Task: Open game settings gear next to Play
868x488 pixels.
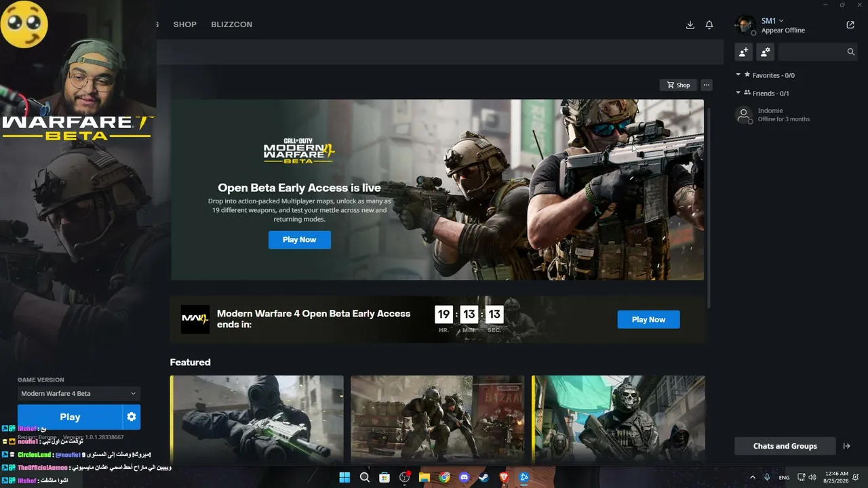Action: (x=132, y=417)
